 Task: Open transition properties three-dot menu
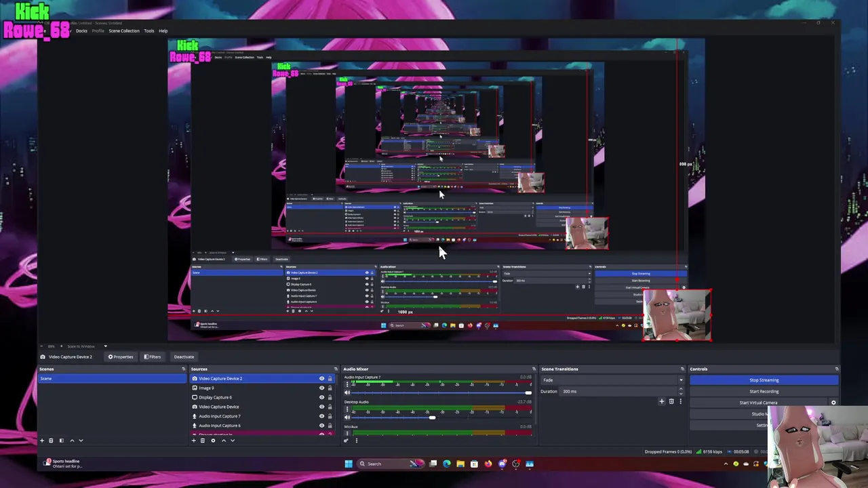(x=680, y=401)
